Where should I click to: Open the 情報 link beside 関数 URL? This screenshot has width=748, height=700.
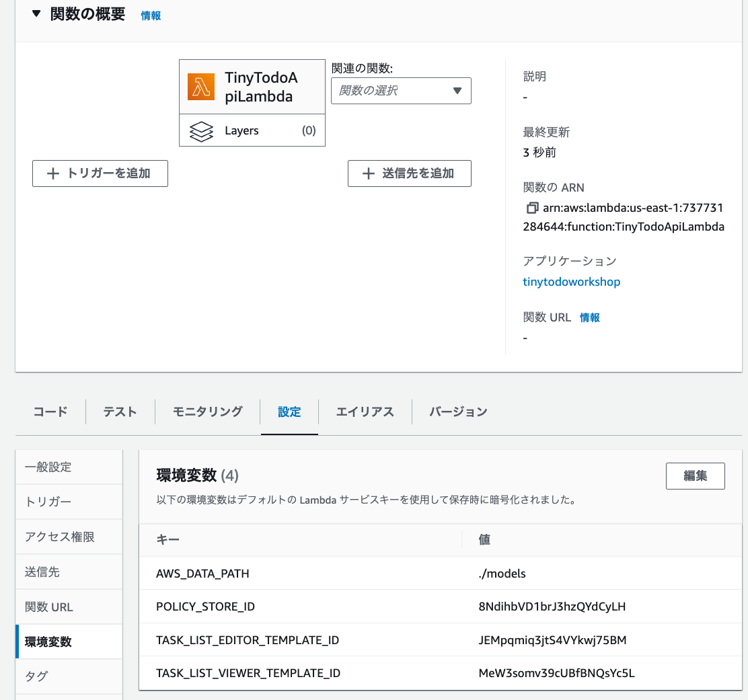click(x=590, y=317)
